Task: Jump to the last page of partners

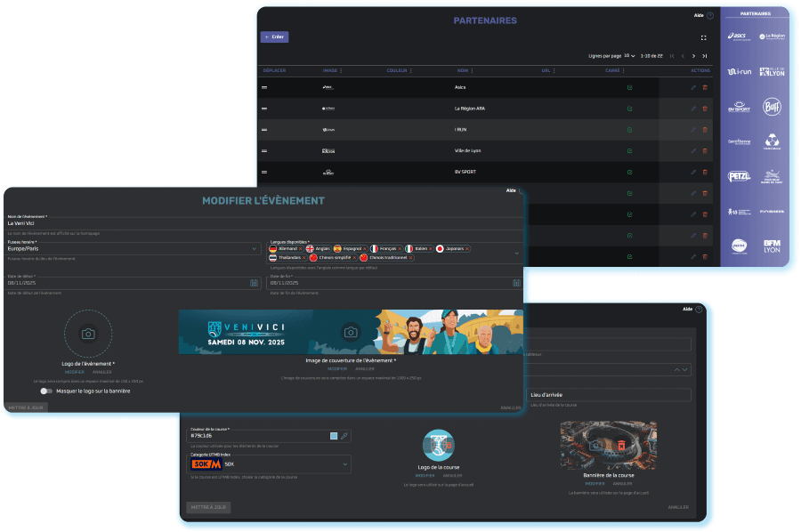Action: point(704,55)
